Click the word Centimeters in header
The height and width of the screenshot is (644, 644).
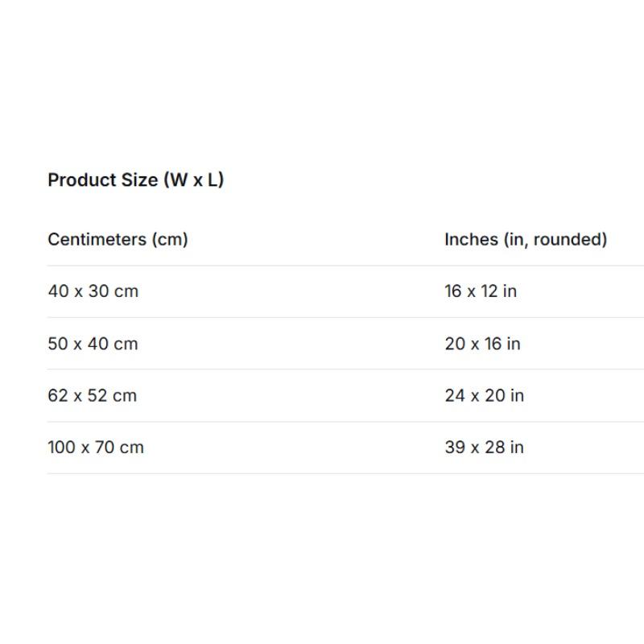click(x=97, y=239)
